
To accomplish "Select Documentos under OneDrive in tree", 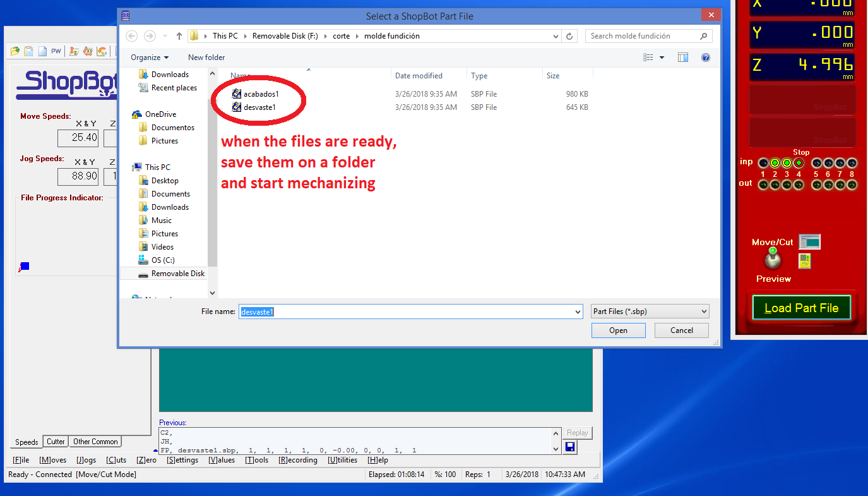I will coord(172,128).
